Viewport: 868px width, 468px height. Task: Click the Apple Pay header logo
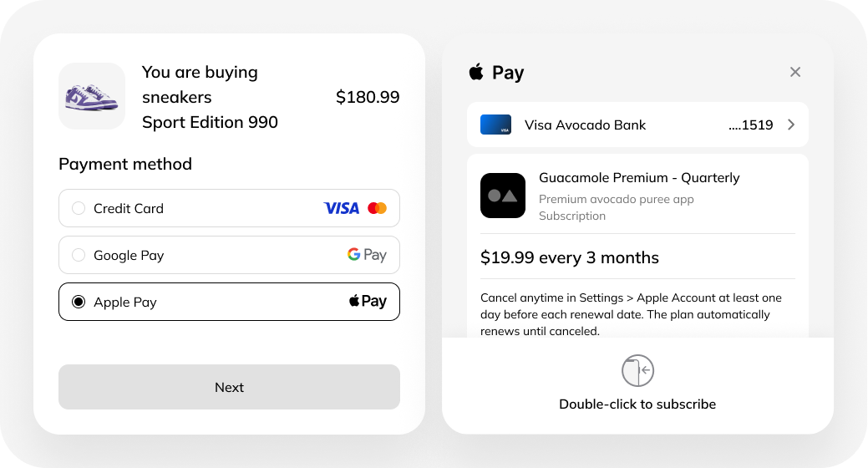coord(496,72)
